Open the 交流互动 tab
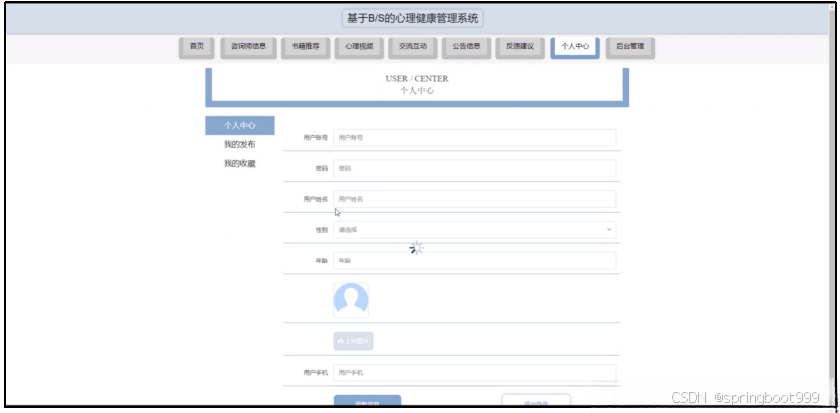The image size is (840, 413). click(412, 47)
